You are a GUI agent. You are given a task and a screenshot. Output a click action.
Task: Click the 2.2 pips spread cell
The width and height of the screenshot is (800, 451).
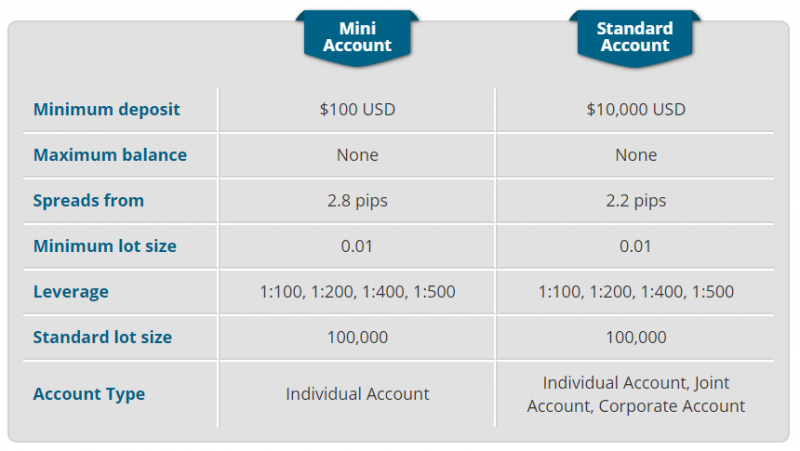coord(636,201)
